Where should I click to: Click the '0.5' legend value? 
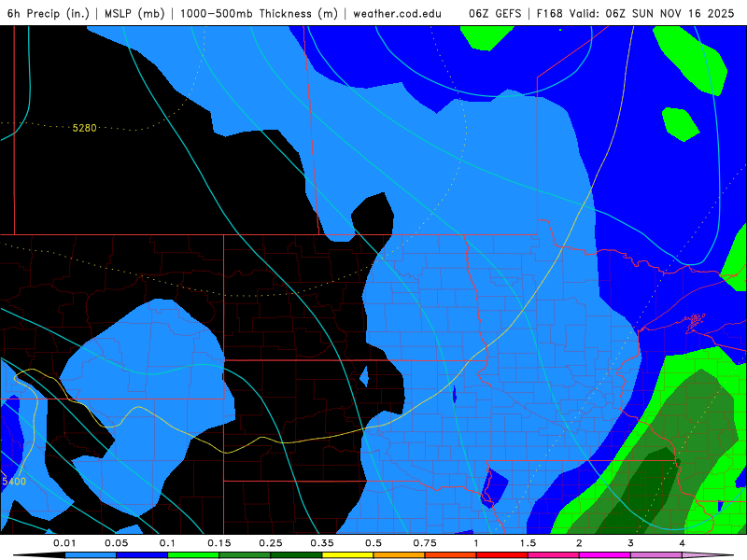[373, 543]
